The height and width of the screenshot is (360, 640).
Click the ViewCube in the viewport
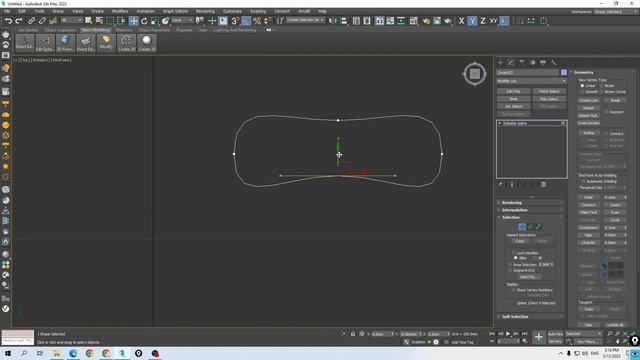[x=474, y=74]
